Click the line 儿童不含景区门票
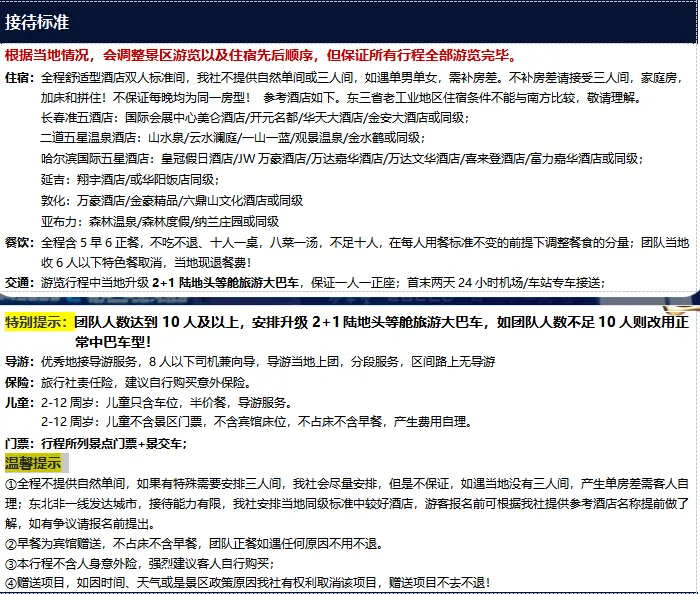700x594 pixels. (257, 421)
